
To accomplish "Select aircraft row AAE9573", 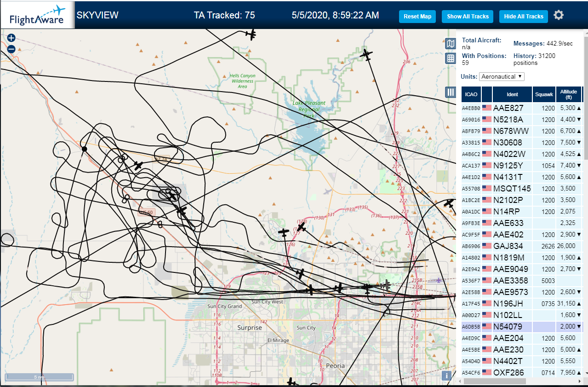I will [x=522, y=292].
